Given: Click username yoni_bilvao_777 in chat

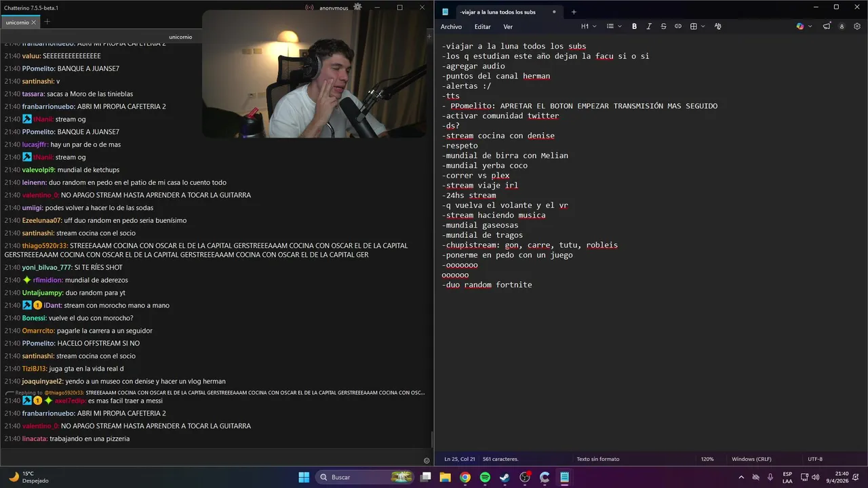Looking at the screenshot, I should click(x=47, y=268).
